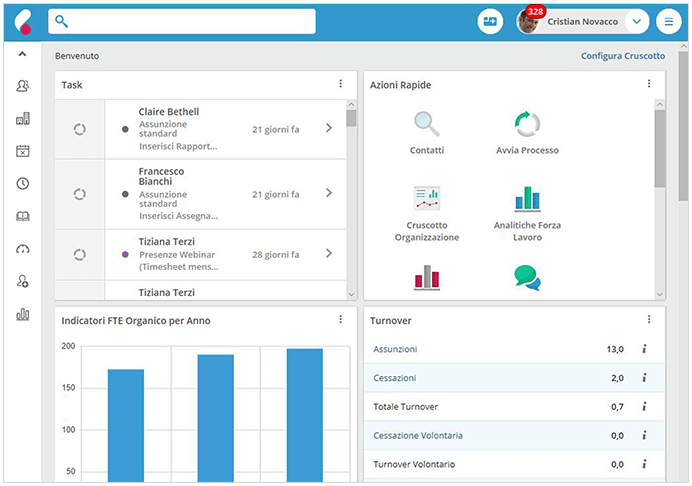Open Analitiche Forza Lavoro icon
Image resolution: width=692 pixels, height=486 pixels.
pyautogui.click(x=527, y=198)
